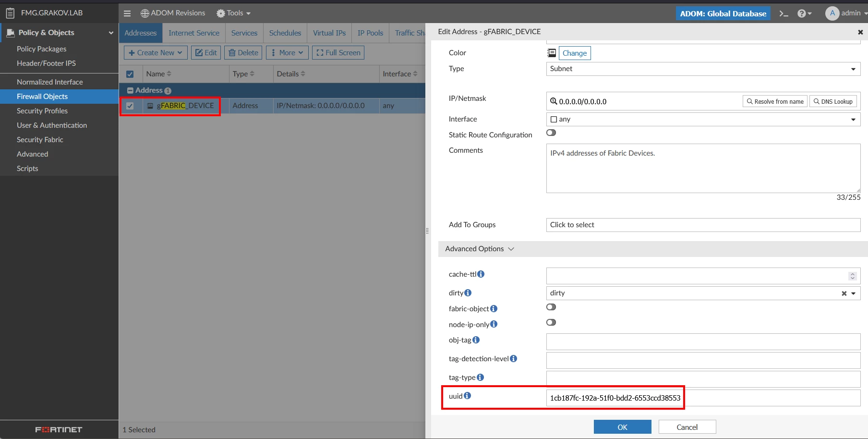Click the FMG.GRAKOV.LAB device icon
868x439 pixels.
point(10,13)
